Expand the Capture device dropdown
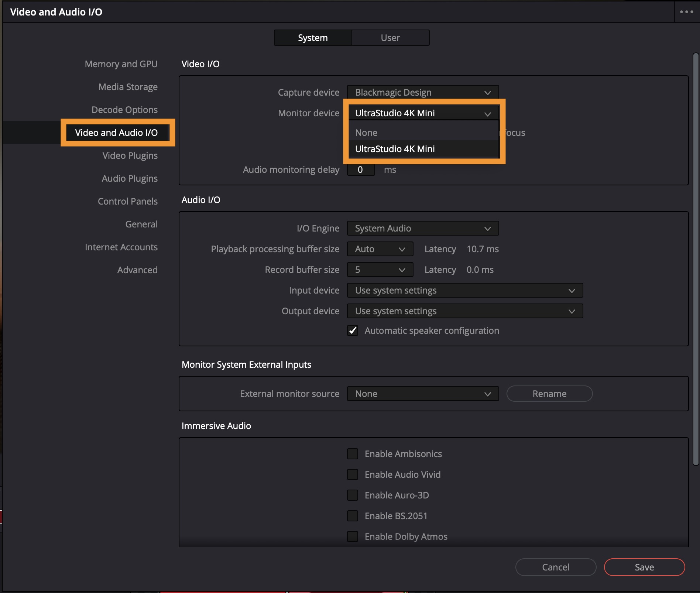Screen dimensions: 700x593 [x=423, y=92]
